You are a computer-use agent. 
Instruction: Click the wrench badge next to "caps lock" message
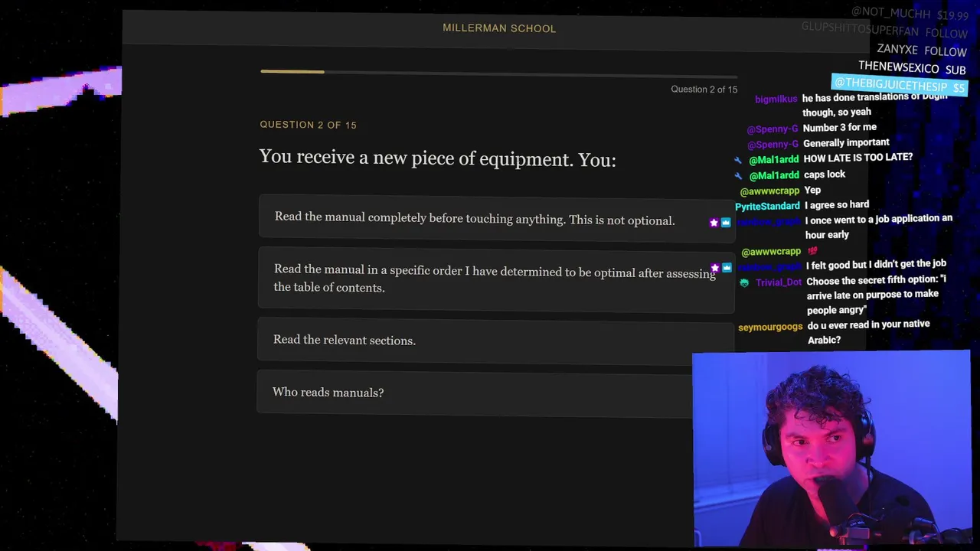pos(738,175)
